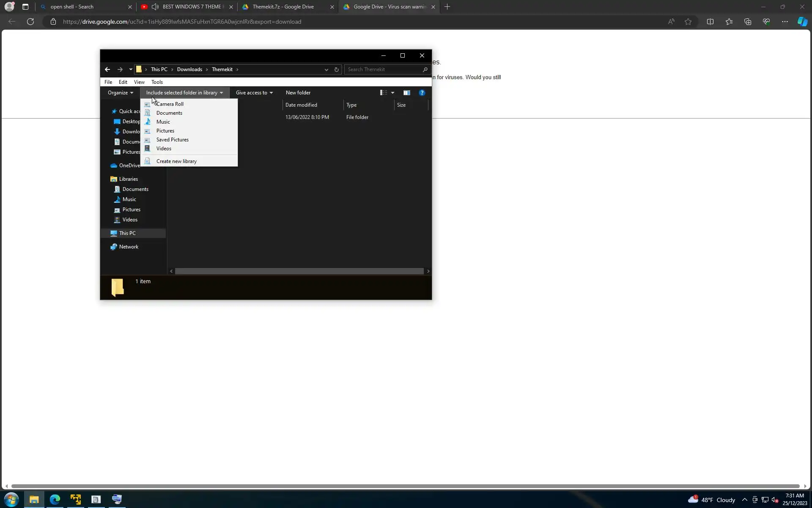Viewport: 812px width, 508px height.
Task: Click the Search Themekit input field
Action: [383, 69]
